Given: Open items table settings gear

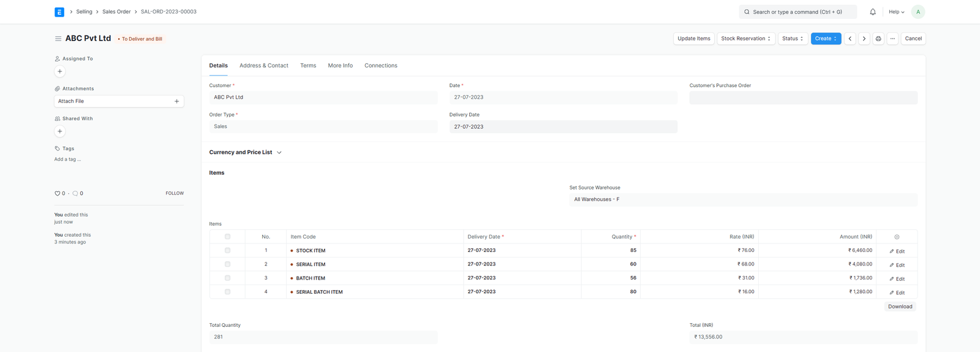Looking at the screenshot, I should pyautogui.click(x=897, y=237).
